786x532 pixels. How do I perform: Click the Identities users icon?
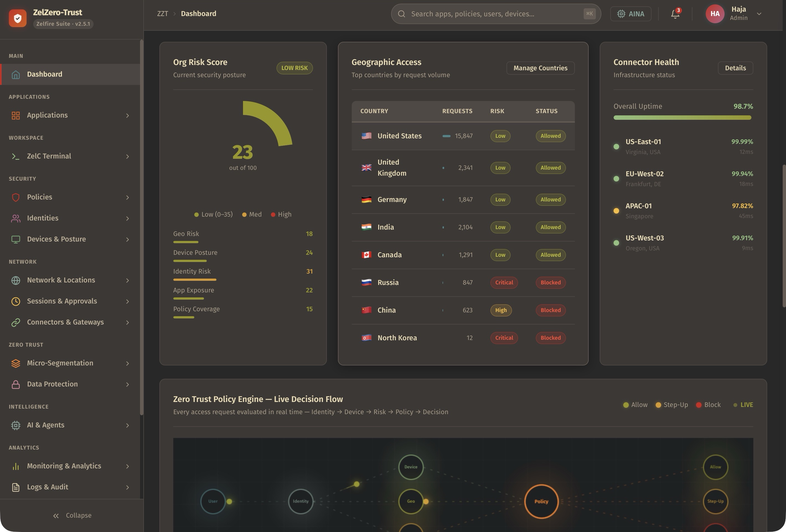point(15,218)
